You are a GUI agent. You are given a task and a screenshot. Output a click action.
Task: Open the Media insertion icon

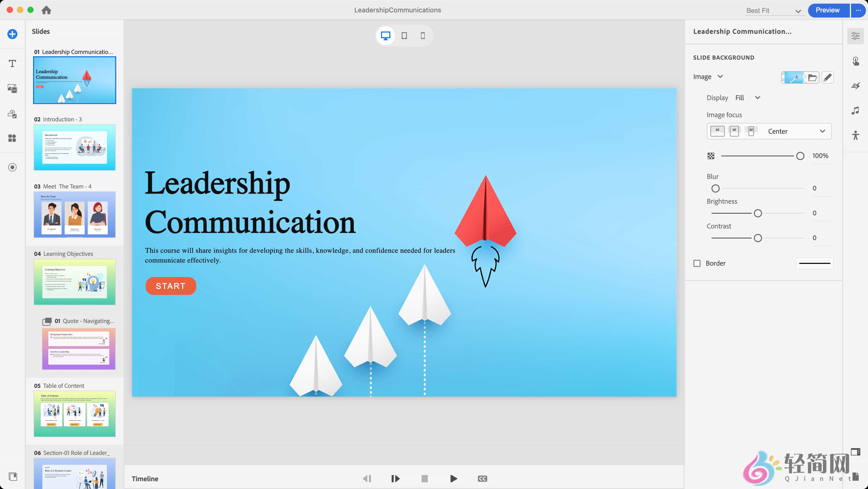click(x=12, y=89)
